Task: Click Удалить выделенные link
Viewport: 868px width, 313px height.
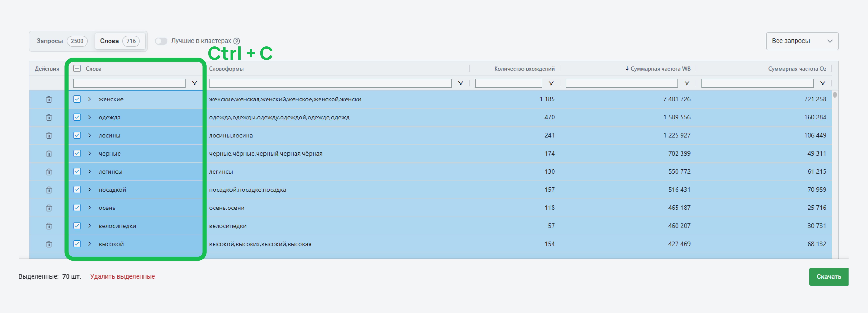Action: (x=123, y=277)
